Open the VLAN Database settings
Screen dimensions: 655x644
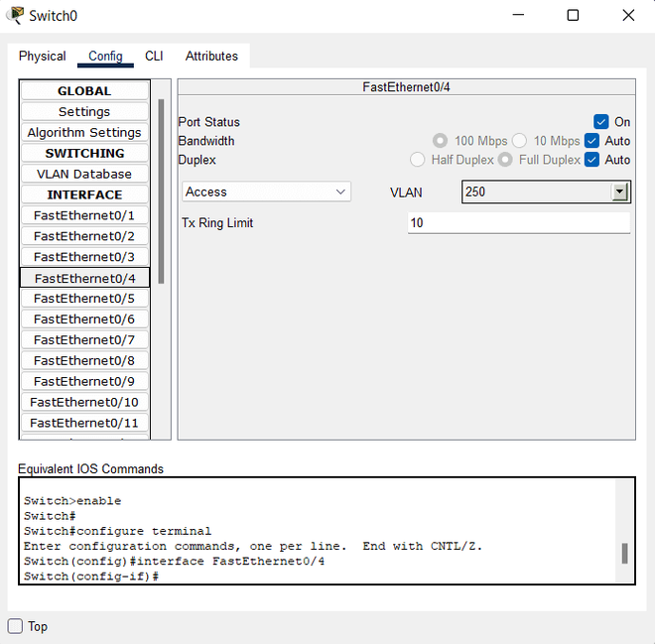coord(84,174)
